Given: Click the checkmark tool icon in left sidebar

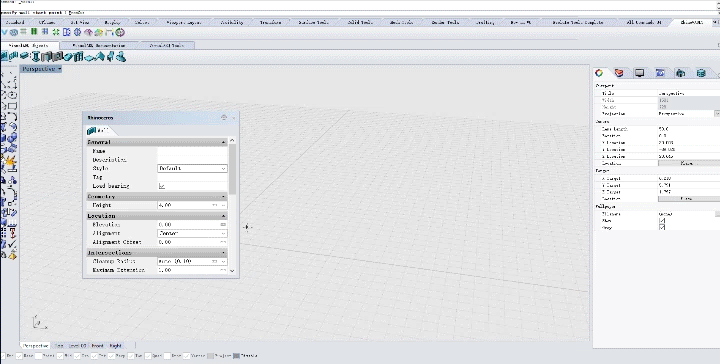Looking at the screenshot, I should click(12, 244).
